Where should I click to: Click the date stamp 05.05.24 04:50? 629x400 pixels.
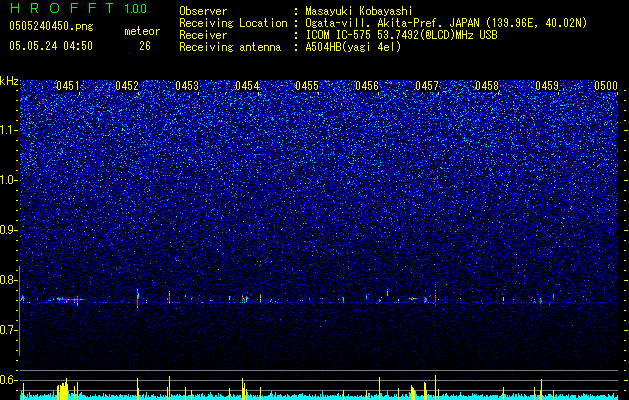(51, 46)
